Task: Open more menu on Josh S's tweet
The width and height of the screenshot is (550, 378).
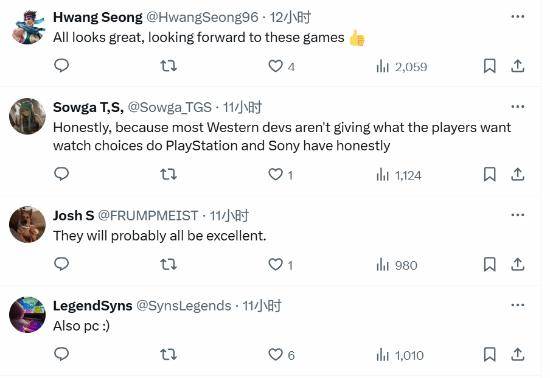Action: click(x=517, y=215)
